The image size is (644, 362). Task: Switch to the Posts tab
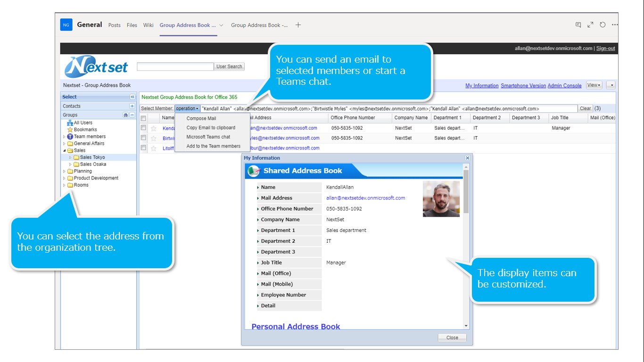115,25
